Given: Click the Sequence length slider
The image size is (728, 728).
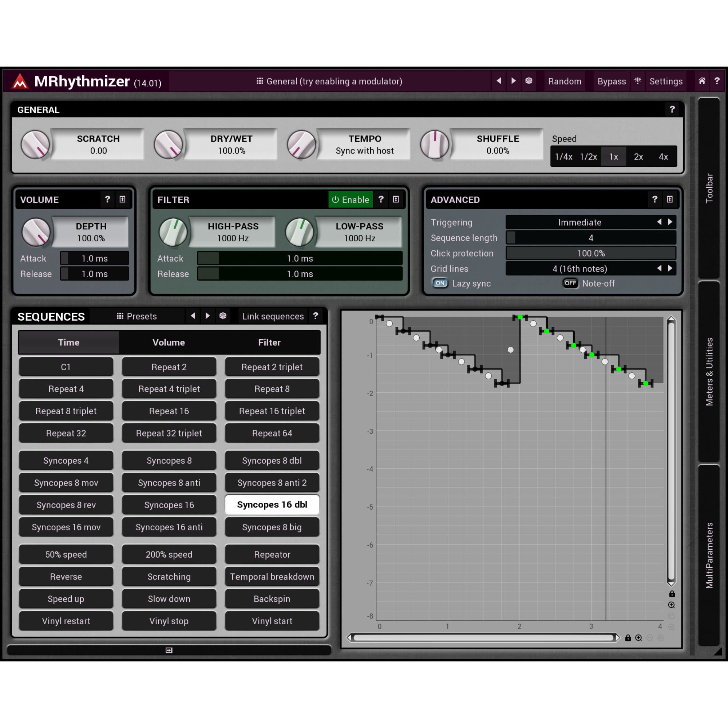Looking at the screenshot, I should click(x=590, y=237).
